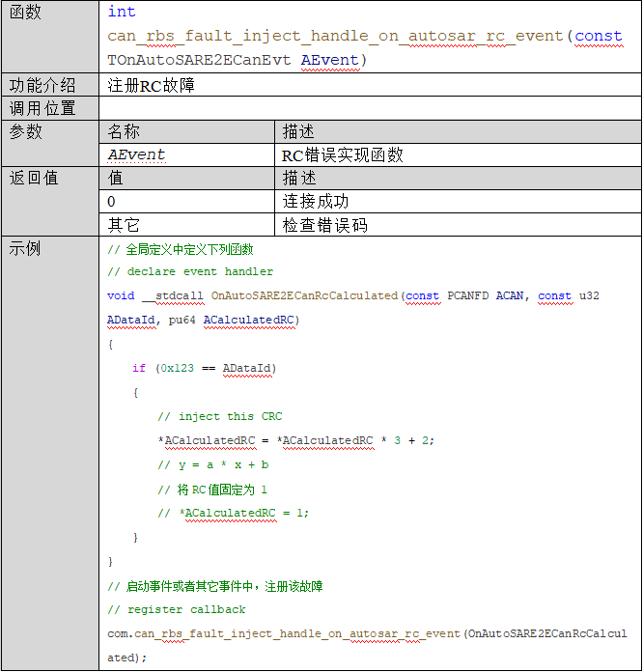
Task: Click the return value '0' cell
Action: pyautogui.click(x=187, y=201)
